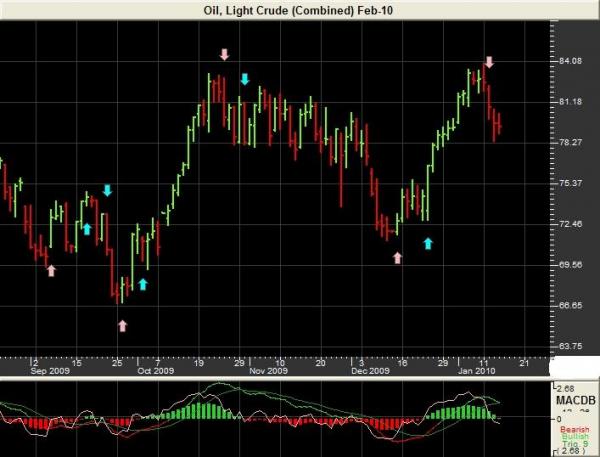
Task: Click the cyan up arrow in late December
Action: click(428, 243)
